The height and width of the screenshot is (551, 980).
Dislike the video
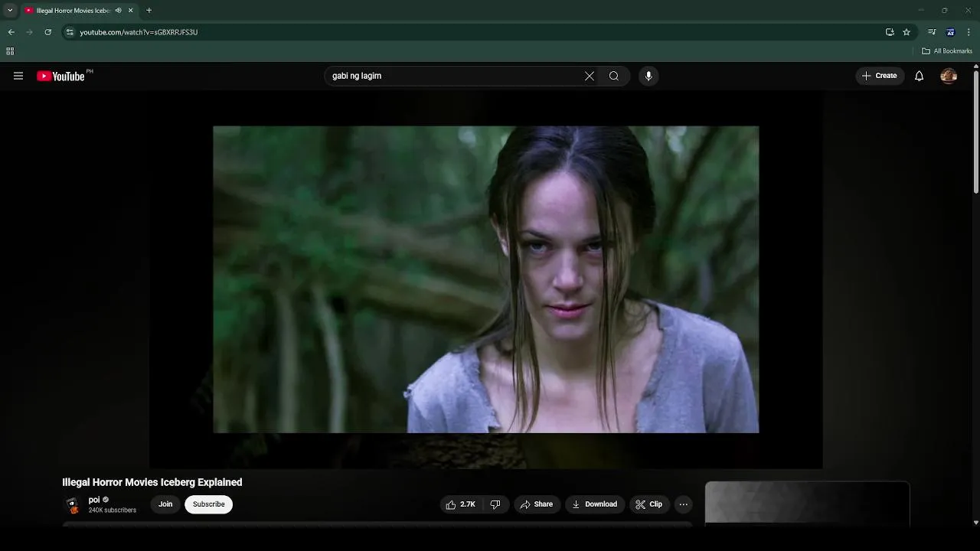point(495,504)
